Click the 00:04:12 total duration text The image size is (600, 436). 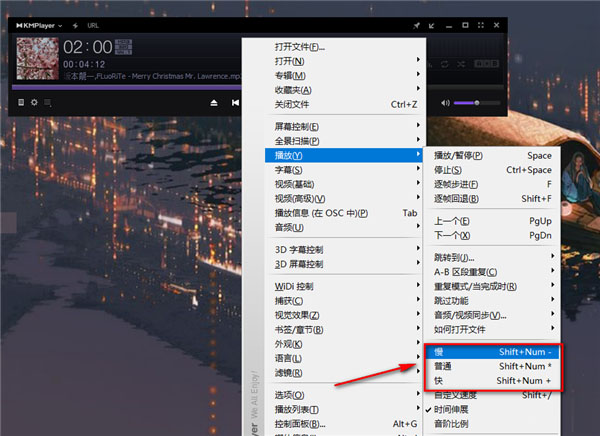click(84, 64)
